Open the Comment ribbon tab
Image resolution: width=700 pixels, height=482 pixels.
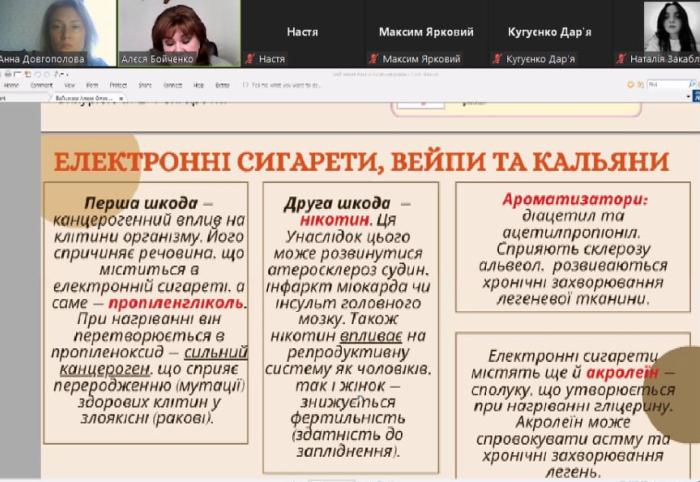41,85
